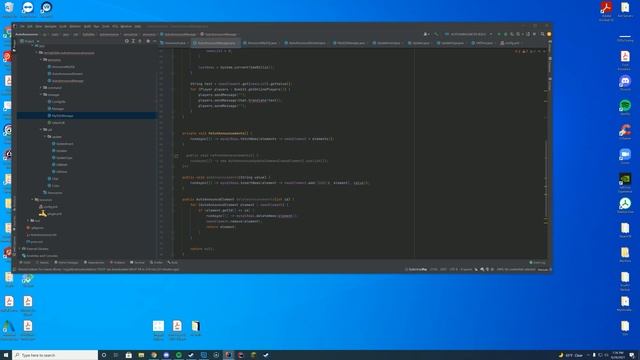Debug the selected configuration

click(x=505, y=34)
